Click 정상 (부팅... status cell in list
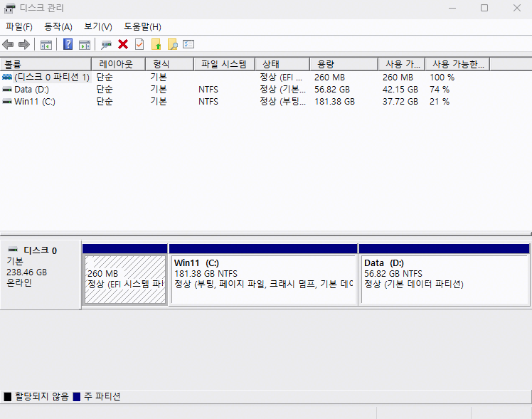 click(x=282, y=102)
